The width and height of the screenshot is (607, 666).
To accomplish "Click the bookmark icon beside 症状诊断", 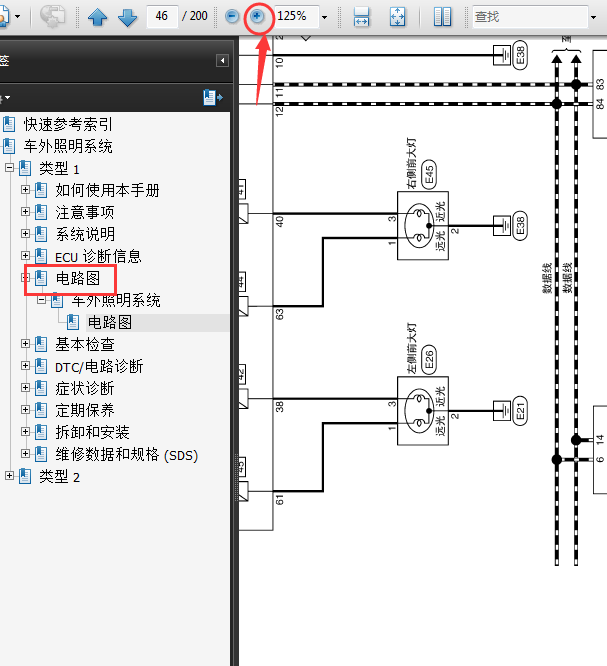I will click(41, 388).
